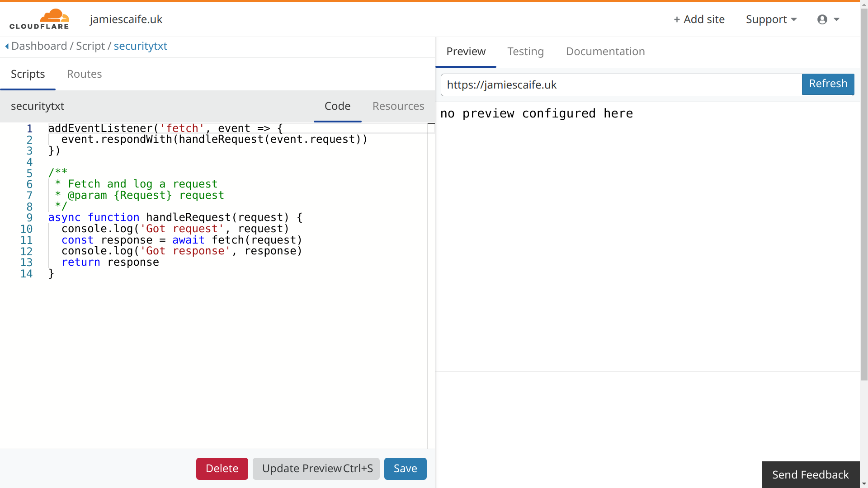Open Send Feedback

(811, 475)
